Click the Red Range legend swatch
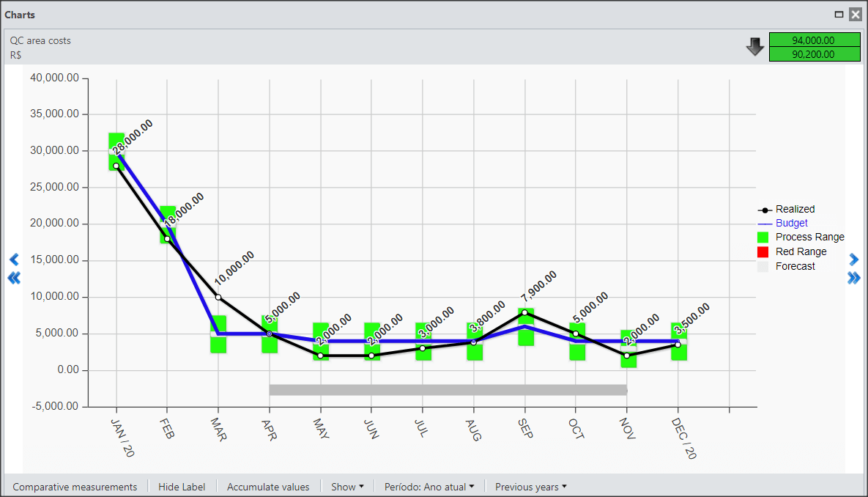Screen dimensions: 868x497 point(763,252)
